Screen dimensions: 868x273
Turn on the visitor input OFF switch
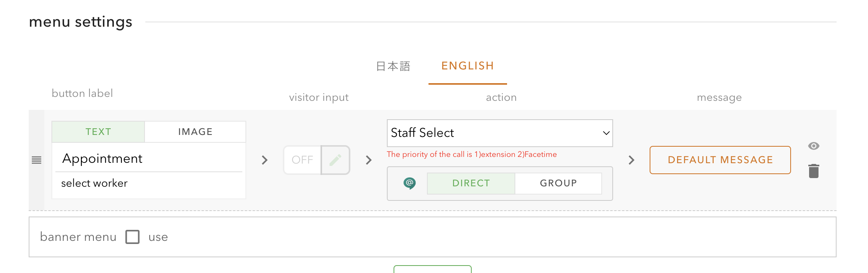click(x=302, y=160)
